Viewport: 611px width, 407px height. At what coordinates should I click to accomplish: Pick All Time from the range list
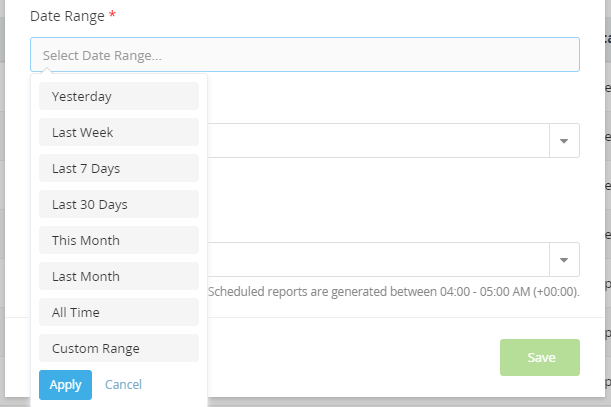[x=119, y=312]
